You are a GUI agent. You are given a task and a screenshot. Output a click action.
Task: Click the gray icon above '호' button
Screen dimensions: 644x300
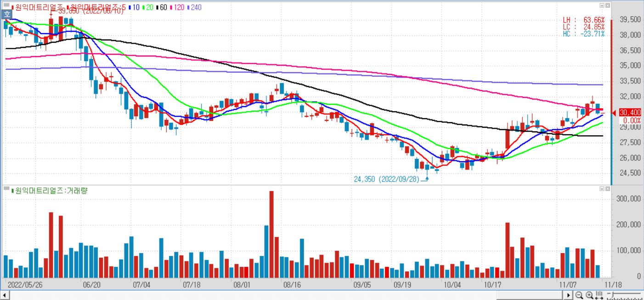(x=6, y=6)
